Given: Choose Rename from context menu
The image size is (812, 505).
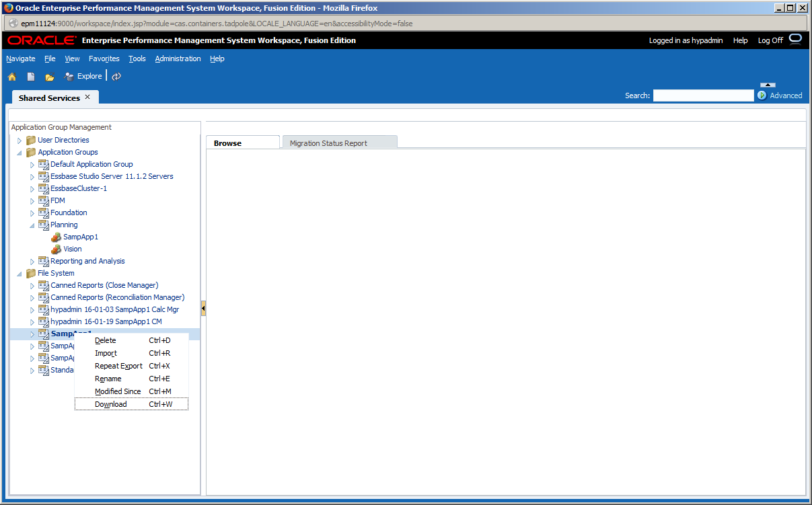Looking at the screenshot, I should click(131, 379).
